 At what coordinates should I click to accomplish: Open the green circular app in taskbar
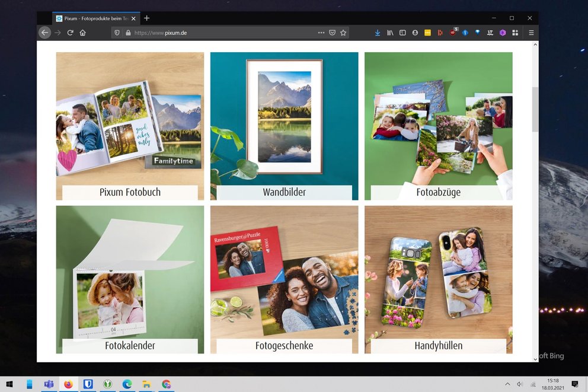pos(108,384)
